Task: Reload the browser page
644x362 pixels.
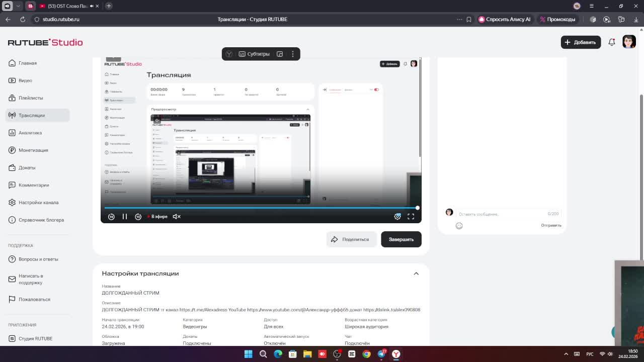Action: (x=23, y=19)
